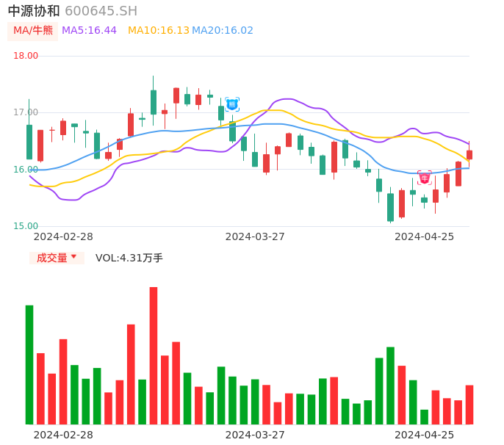Click the blue bear signal marker
504x445 pixels.
(x=232, y=104)
